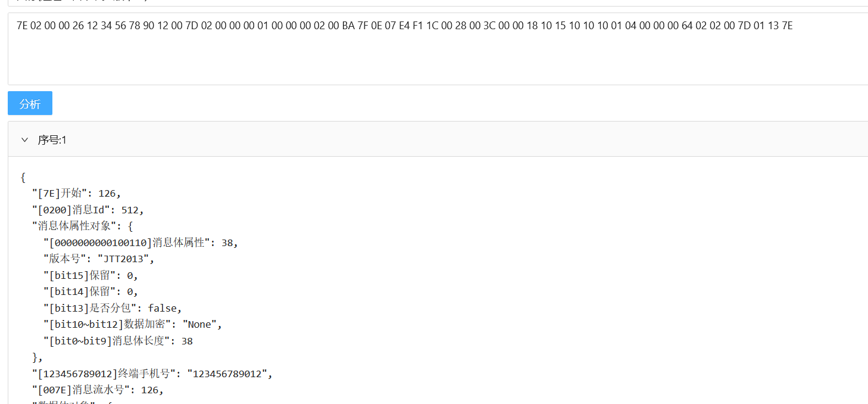The image size is (868, 404).
Task: Click the leading 7E byte in hex input
Action: tap(22, 26)
